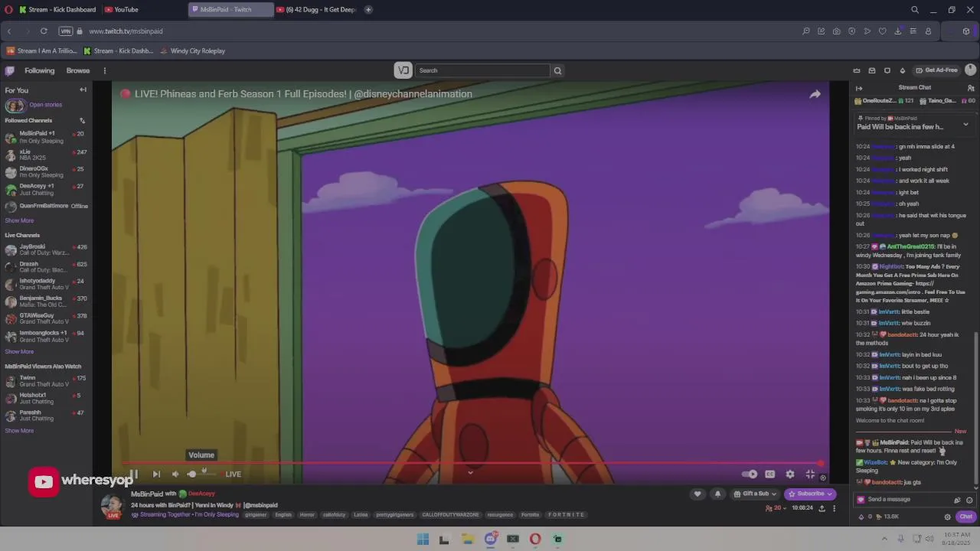
Task: Mute the player's volume speaker icon
Action: click(175, 474)
